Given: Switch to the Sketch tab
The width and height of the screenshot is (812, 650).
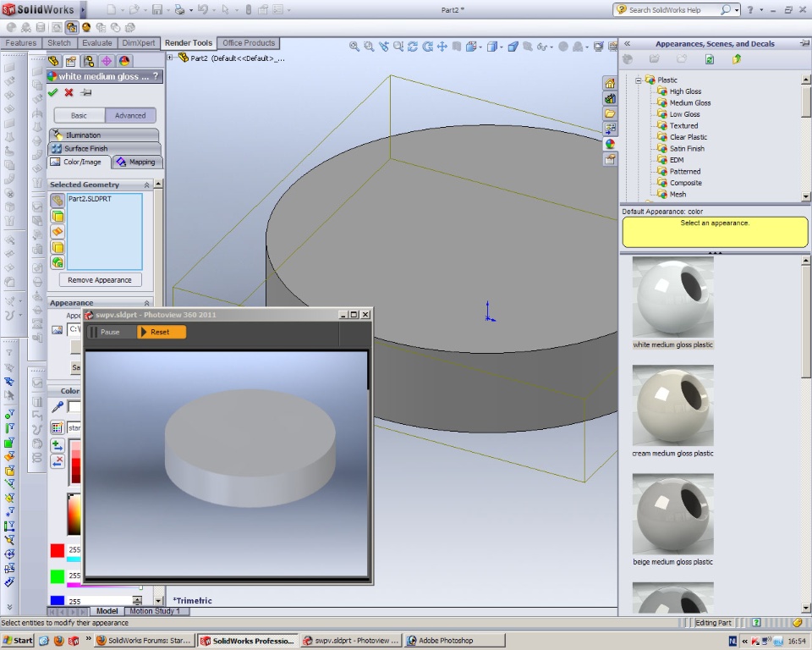Looking at the screenshot, I should tap(59, 43).
